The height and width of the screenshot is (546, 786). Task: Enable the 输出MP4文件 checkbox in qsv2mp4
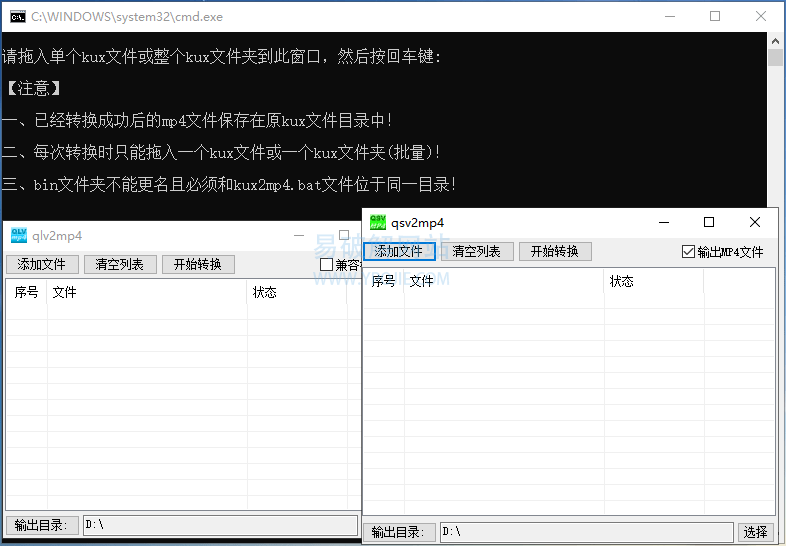[x=688, y=252]
